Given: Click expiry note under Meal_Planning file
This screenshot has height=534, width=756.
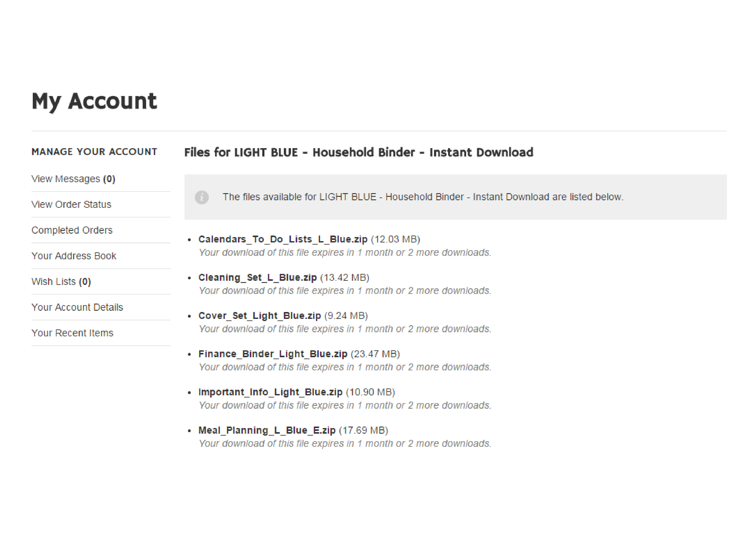Looking at the screenshot, I should [x=345, y=443].
